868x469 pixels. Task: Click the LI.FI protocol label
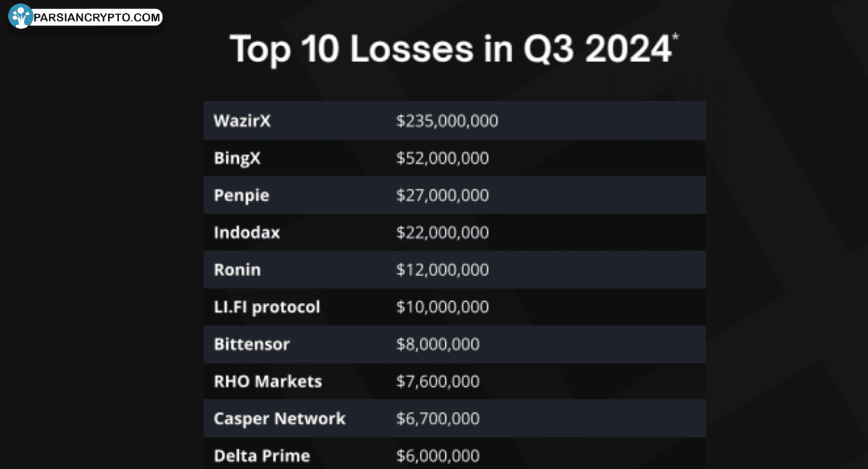[266, 307]
